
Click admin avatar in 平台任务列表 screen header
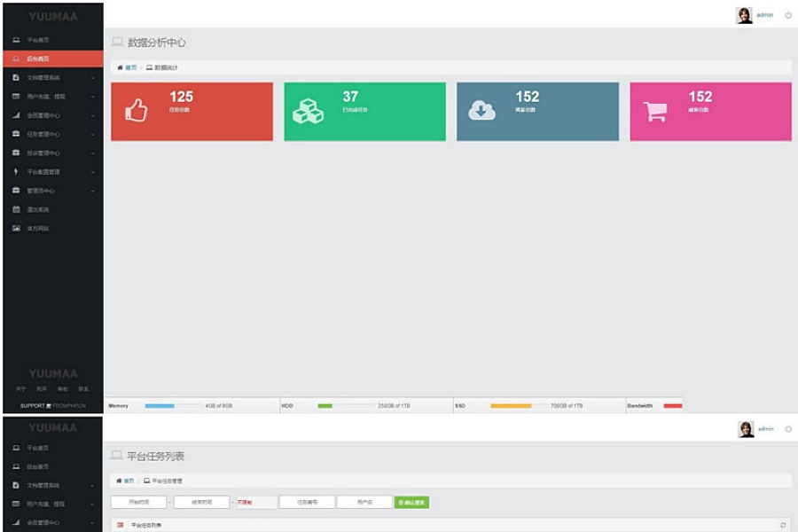746,429
